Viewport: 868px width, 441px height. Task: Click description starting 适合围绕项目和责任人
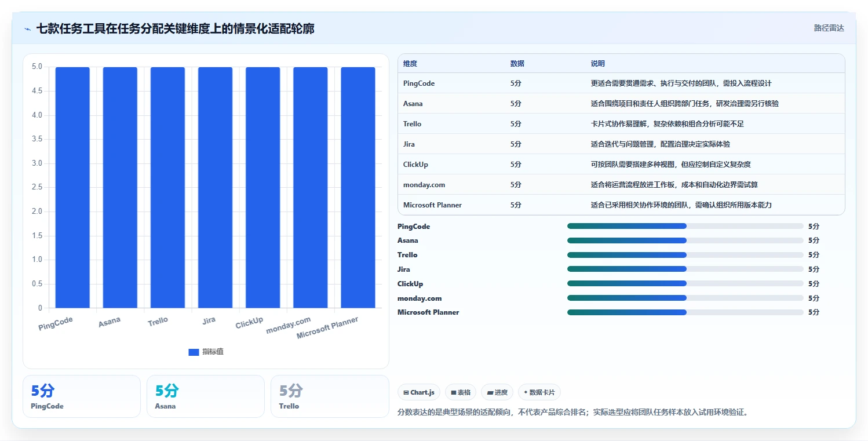point(685,104)
